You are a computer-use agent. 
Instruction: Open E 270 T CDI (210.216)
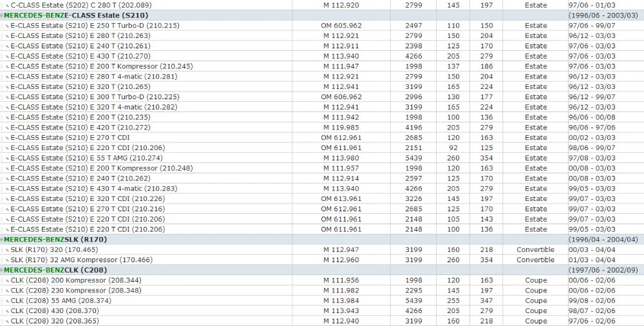[x=88, y=209]
